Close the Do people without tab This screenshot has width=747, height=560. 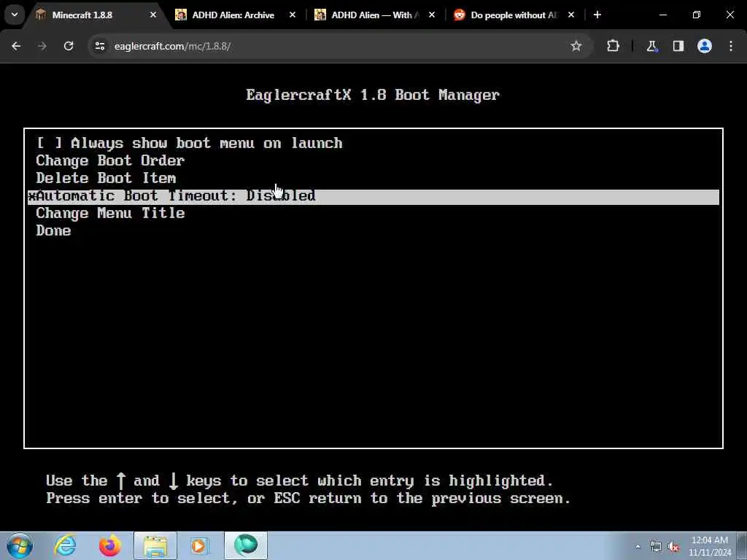tap(571, 15)
